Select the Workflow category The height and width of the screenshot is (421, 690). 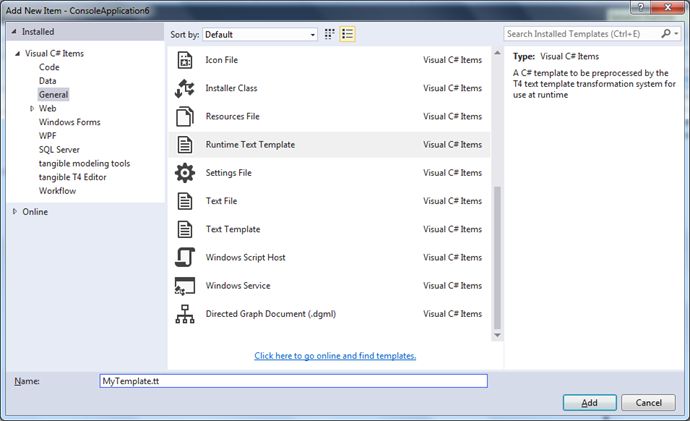click(x=57, y=190)
